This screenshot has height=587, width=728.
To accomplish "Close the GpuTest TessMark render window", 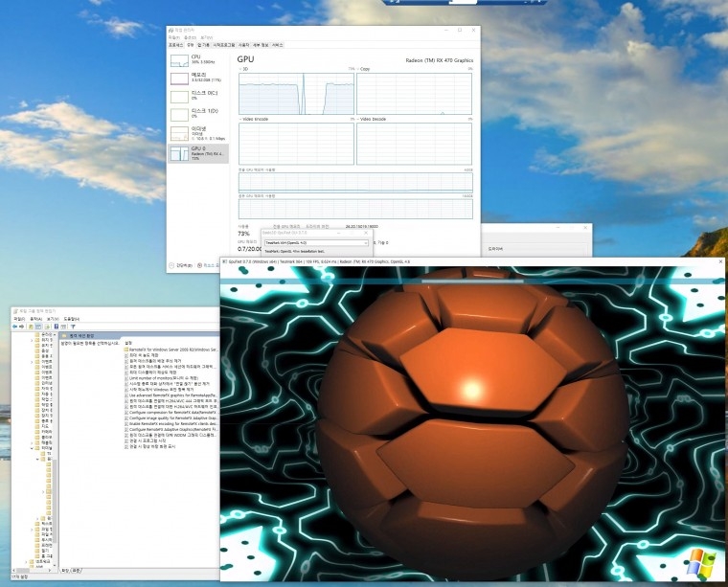I will click(720, 261).
